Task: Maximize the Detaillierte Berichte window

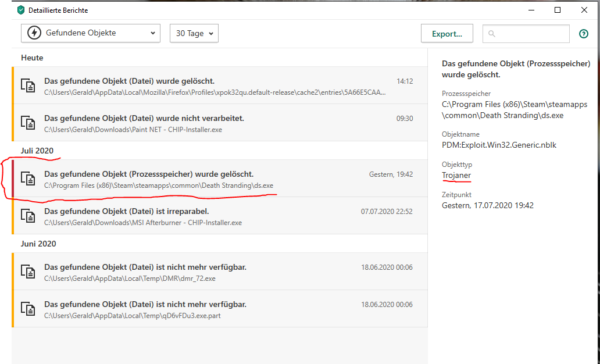Action: (x=558, y=10)
